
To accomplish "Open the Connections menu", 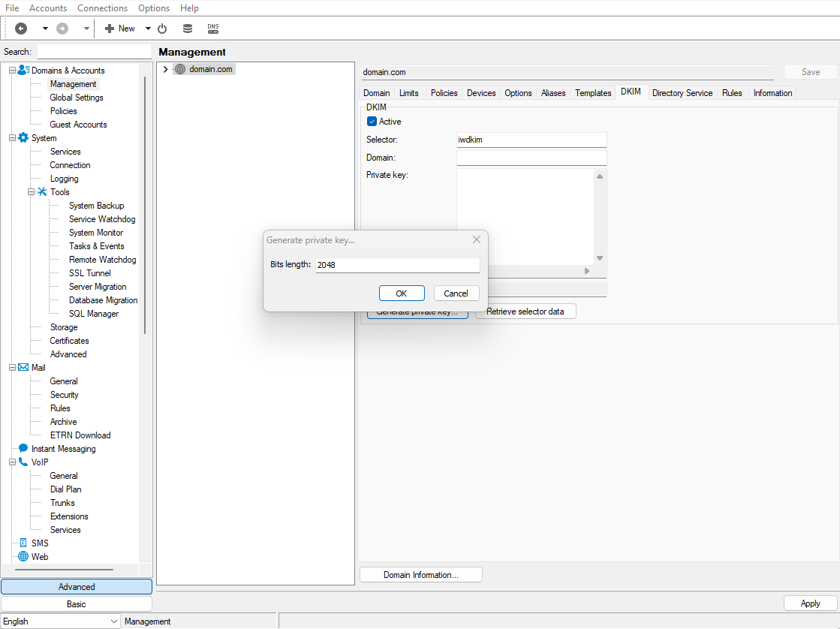I will [102, 8].
